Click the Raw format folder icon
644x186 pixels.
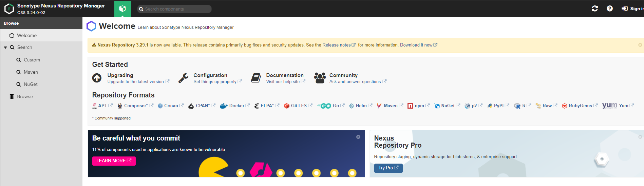pyautogui.click(x=538, y=106)
